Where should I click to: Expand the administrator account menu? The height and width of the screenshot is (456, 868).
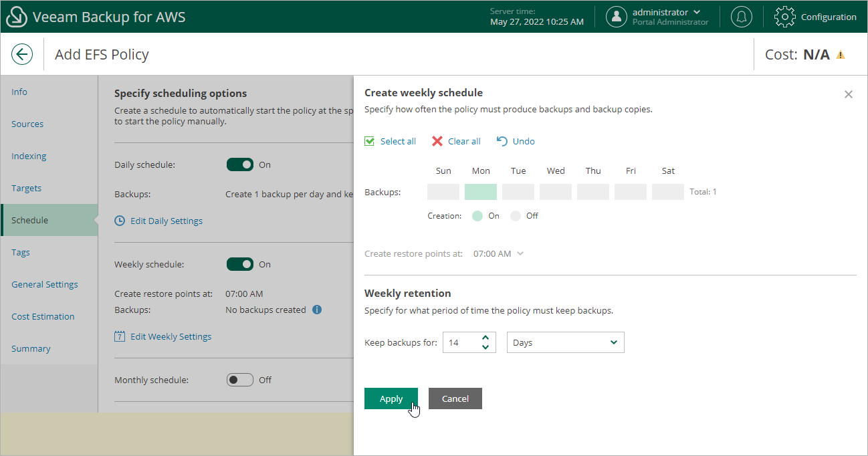tap(697, 12)
